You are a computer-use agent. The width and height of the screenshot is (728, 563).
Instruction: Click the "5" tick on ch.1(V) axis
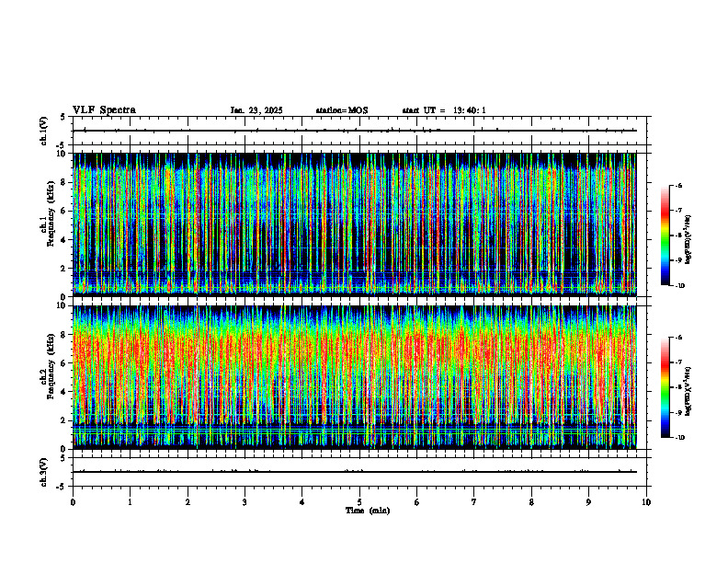point(63,117)
